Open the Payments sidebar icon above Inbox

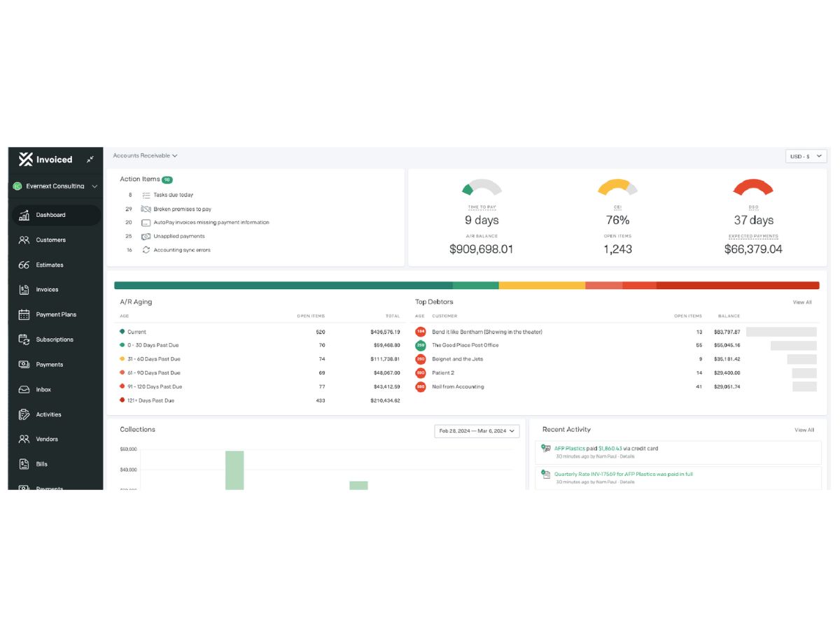24,365
